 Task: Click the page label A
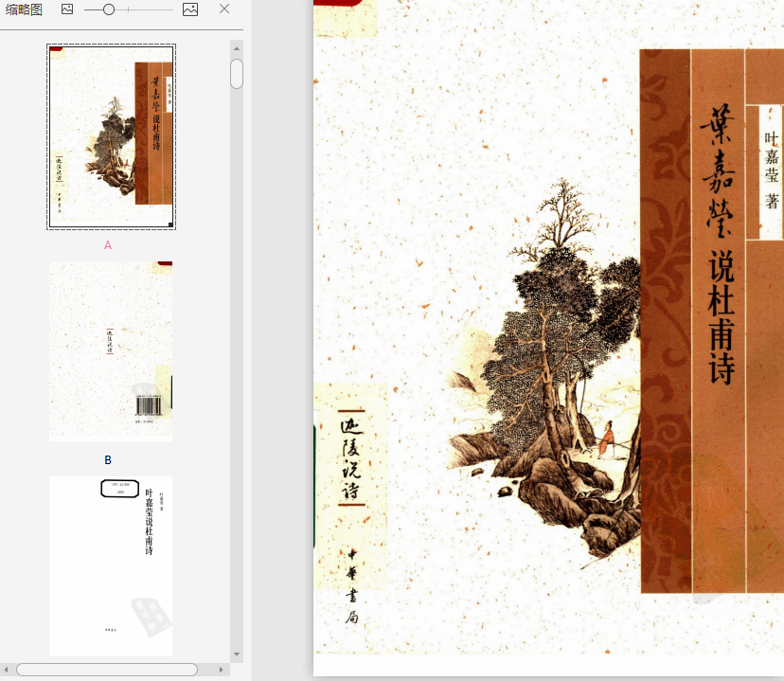pos(108,245)
